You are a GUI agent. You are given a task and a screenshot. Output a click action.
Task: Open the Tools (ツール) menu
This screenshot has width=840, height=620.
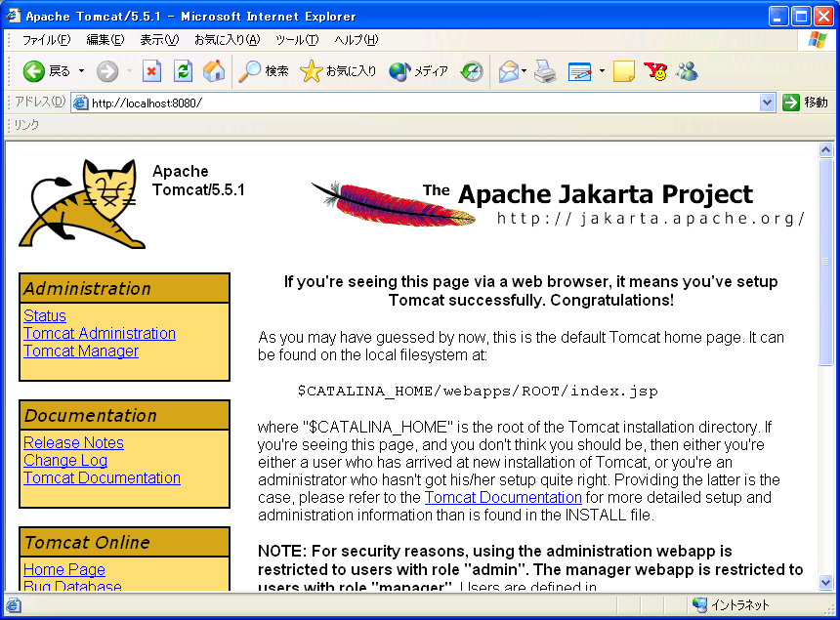[x=297, y=40]
